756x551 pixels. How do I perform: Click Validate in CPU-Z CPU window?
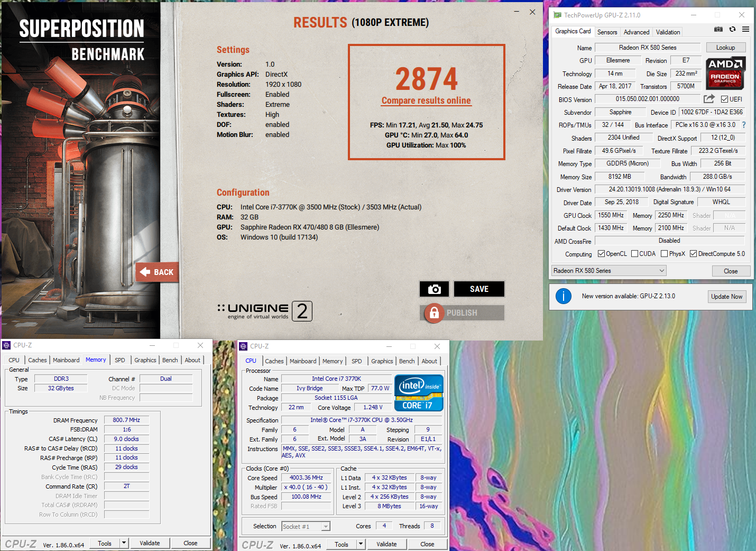(386, 544)
